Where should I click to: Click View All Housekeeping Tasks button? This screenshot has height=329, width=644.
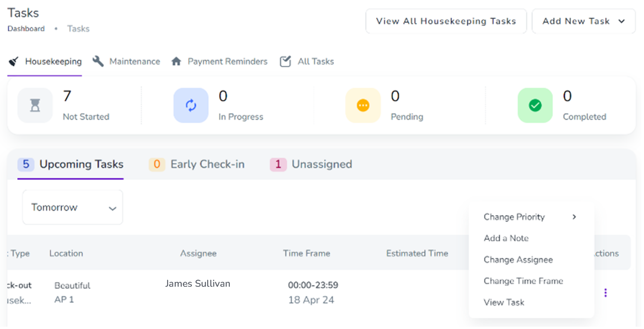[x=446, y=21]
